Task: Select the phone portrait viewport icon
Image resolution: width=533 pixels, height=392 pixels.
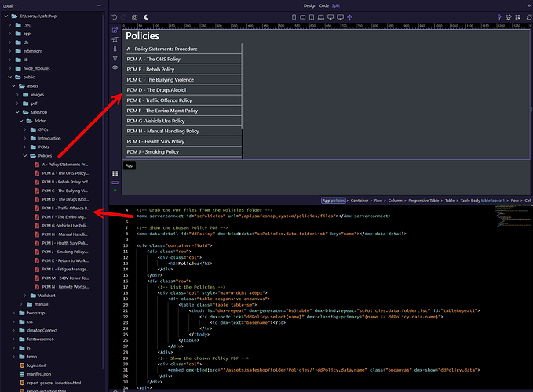Action: click(x=294, y=17)
